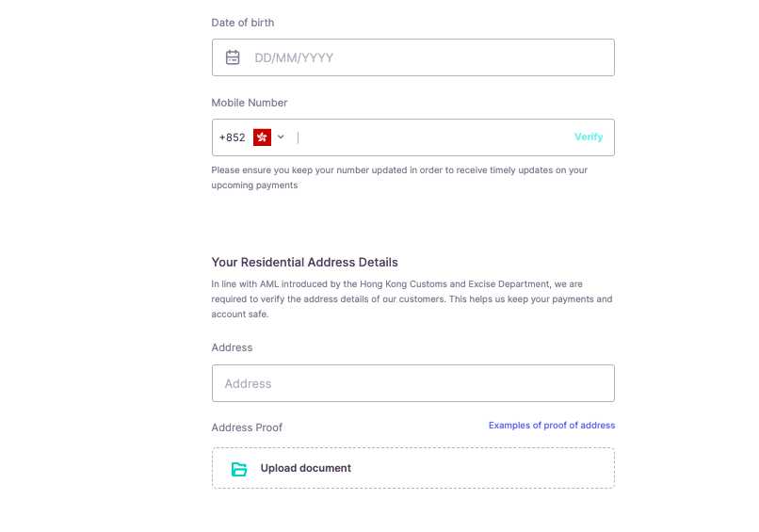Click the "Mobile Number" field label
Viewport: 759px width, 532px height.
tap(250, 103)
